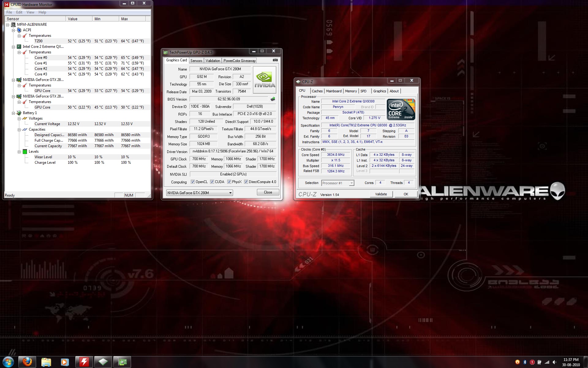Open the View menu in Hardware Monitor
Viewport: 588px width, 368px height.
pos(30,12)
